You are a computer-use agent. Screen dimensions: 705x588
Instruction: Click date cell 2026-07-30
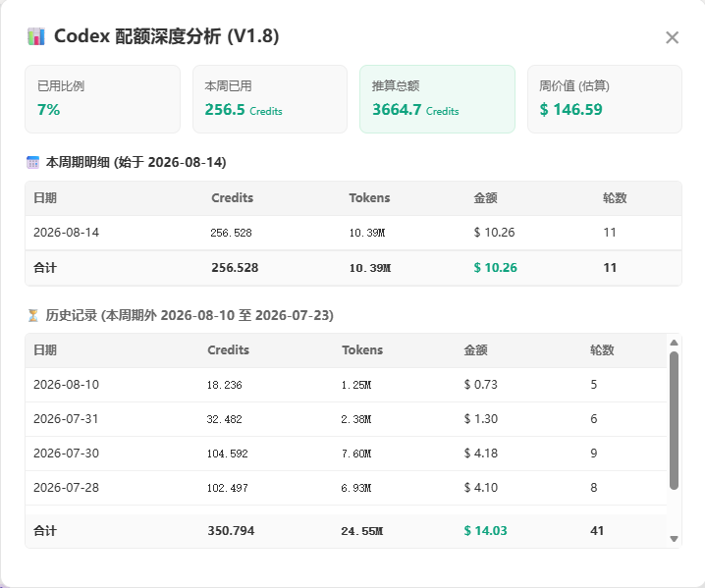click(x=66, y=454)
